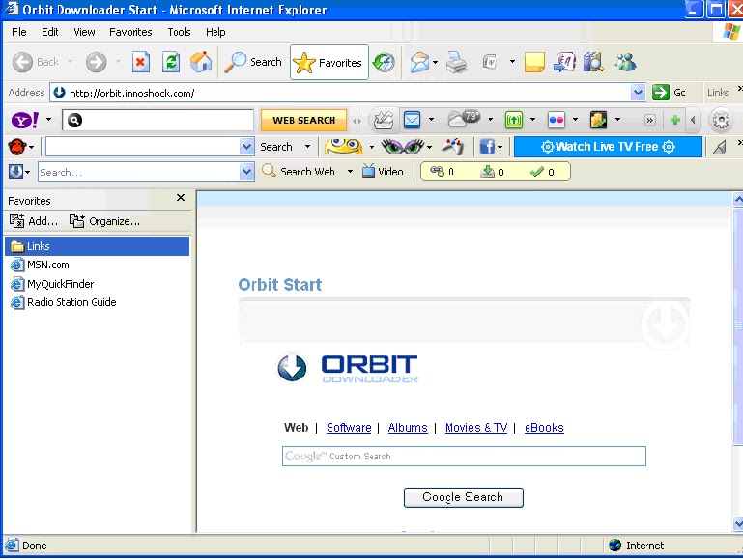Close the Favorites side panel
743x560 pixels.
(x=181, y=197)
